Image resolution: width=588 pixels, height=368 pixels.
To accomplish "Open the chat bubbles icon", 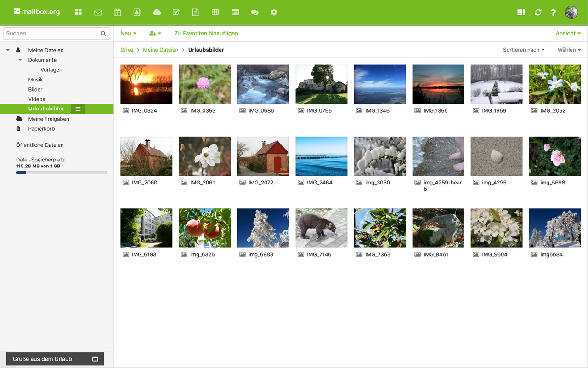I will pyautogui.click(x=254, y=12).
